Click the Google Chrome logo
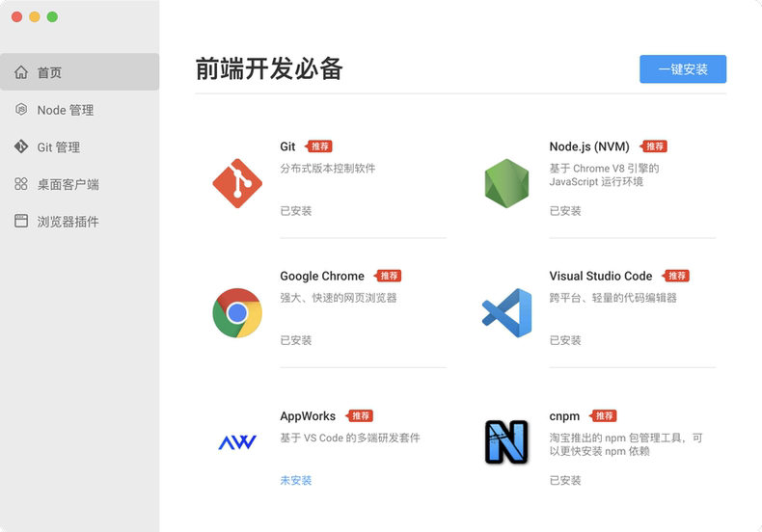The height and width of the screenshot is (532, 762). coord(237,313)
